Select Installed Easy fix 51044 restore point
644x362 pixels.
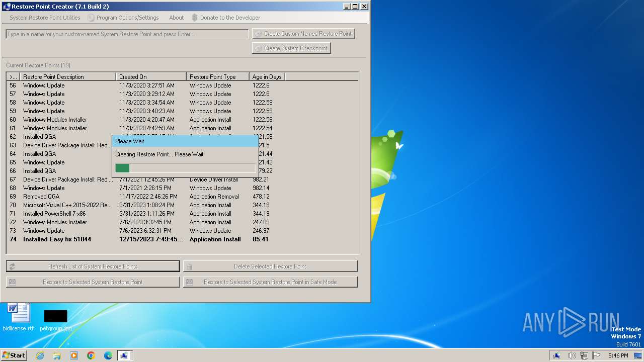183,239
